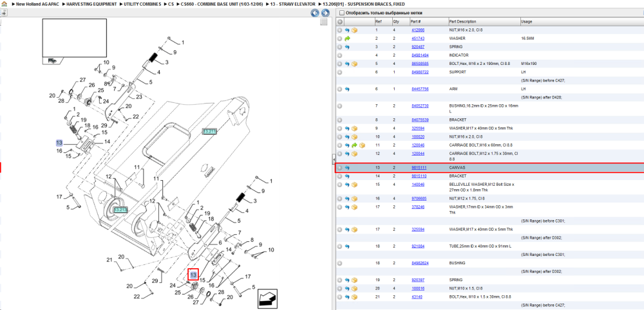The width and height of the screenshot is (644, 310).
Task: Toggle plus circle for CANVAS 9815111
Action: (339, 168)
